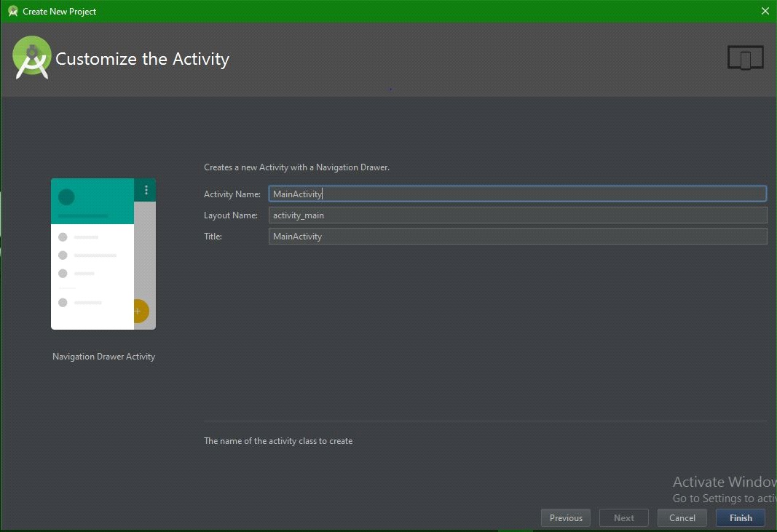Click the disabled Next button
Viewport: 777px width, 532px height.
pos(623,517)
